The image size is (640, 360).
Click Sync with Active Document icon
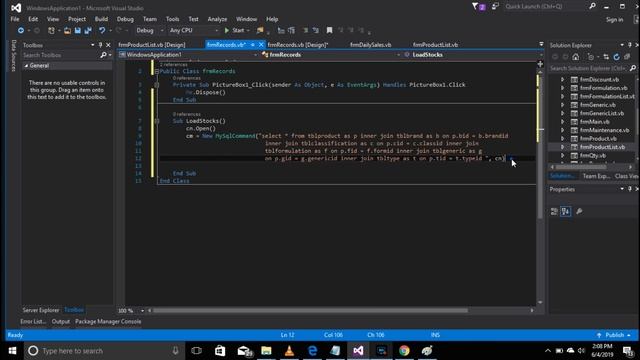pyautogui.click(x=606, y=57)
